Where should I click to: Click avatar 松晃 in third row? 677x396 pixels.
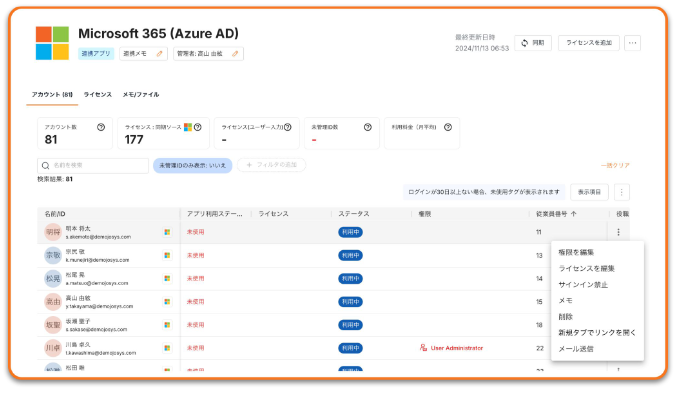[x=53, y=279]
